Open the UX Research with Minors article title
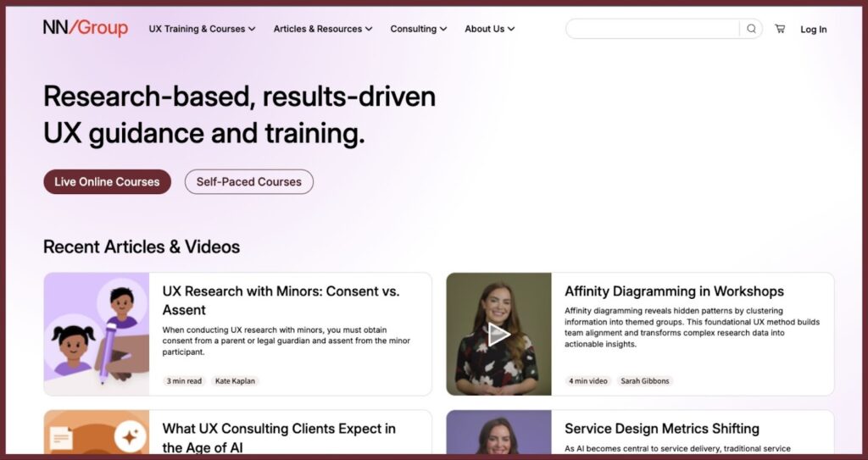 point(281,300)
